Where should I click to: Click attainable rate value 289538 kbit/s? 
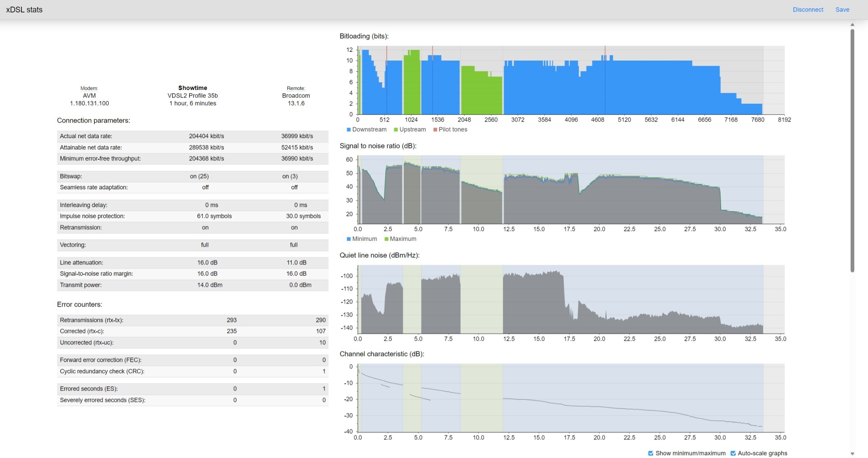[206, 148]
